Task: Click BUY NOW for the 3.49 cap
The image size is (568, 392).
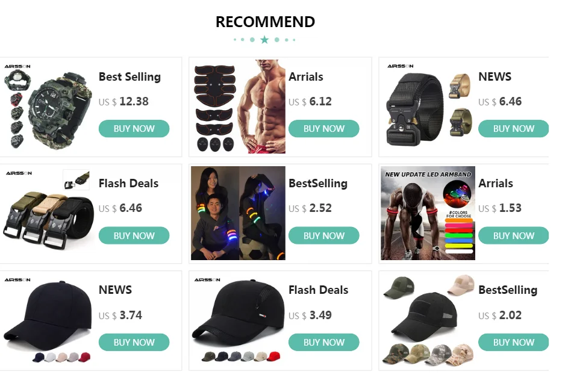Action: (323, 343)
